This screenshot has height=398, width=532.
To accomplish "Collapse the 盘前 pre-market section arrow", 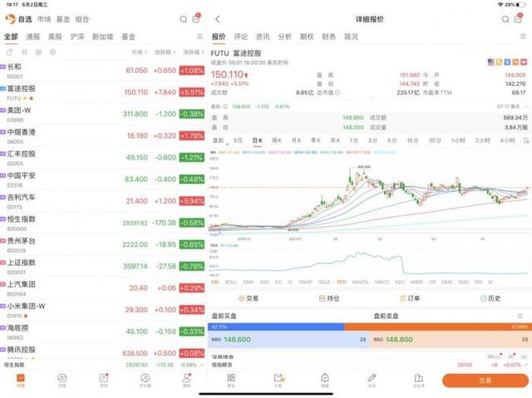I will (526, 106).
